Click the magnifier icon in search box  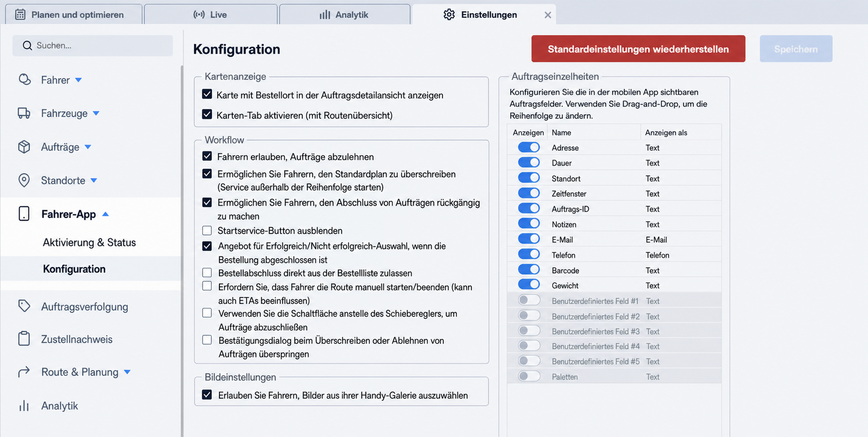27,45
